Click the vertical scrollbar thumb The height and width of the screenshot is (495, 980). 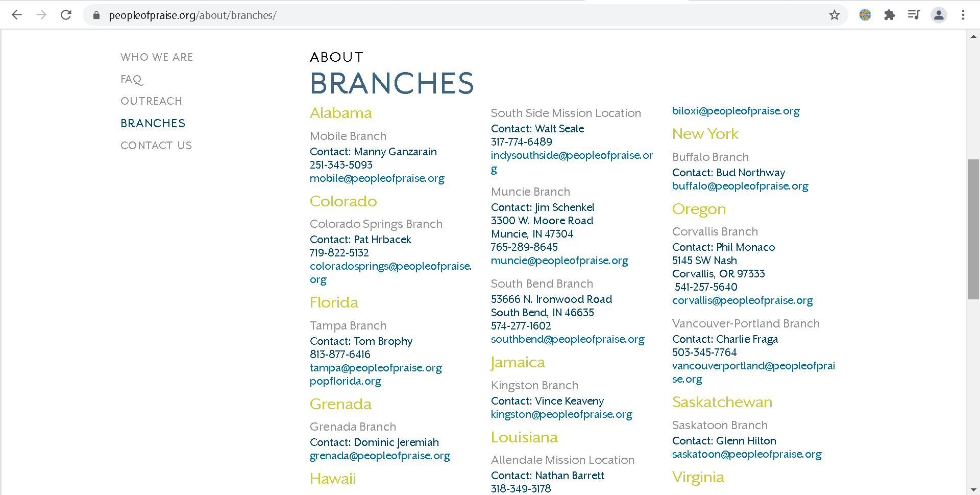click(973, 229)
